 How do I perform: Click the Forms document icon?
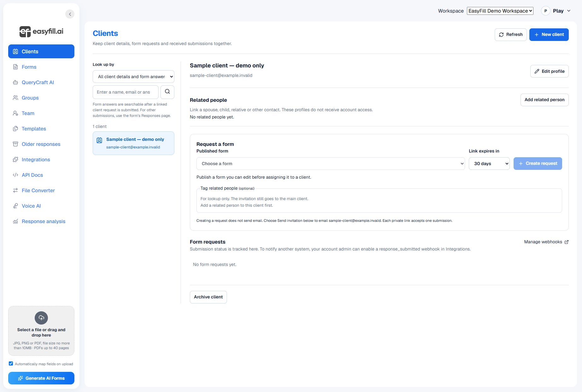click(x=15, y=67)
